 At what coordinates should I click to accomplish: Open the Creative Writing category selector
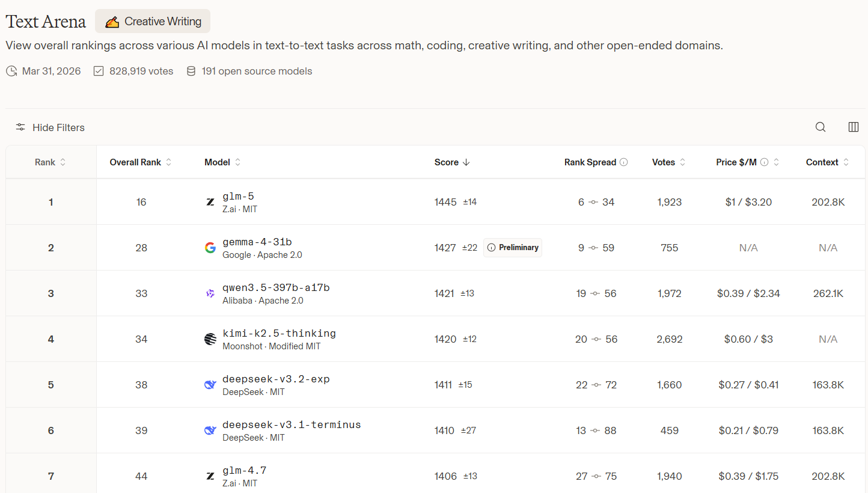tap(153, 21)
